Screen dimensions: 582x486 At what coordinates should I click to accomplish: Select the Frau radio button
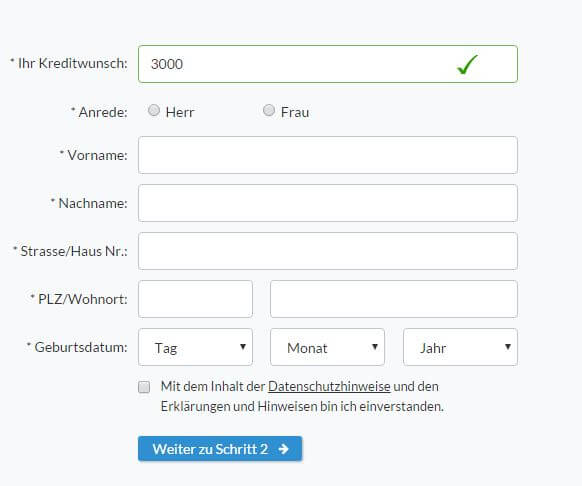pos(269,110)
